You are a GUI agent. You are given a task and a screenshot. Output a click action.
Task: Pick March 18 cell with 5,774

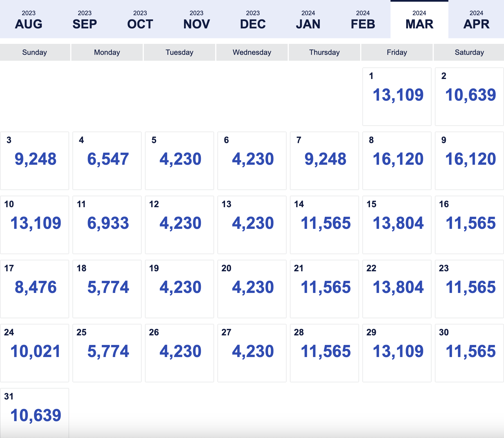[x=107, y=289]
